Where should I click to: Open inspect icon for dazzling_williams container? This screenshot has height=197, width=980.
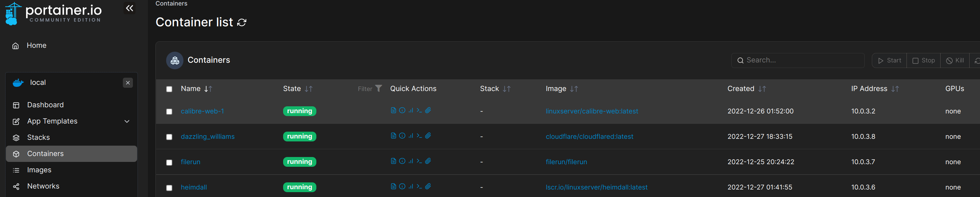click(402, 136)
